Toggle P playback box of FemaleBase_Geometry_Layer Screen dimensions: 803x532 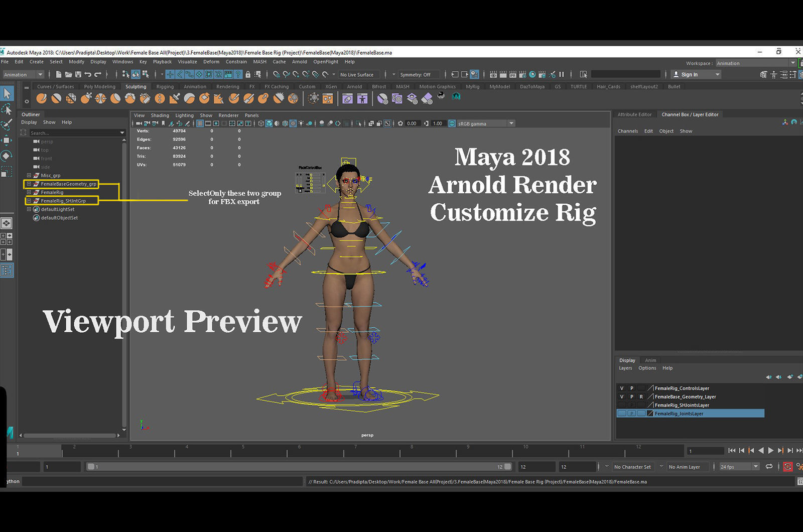tap(632, 396)
